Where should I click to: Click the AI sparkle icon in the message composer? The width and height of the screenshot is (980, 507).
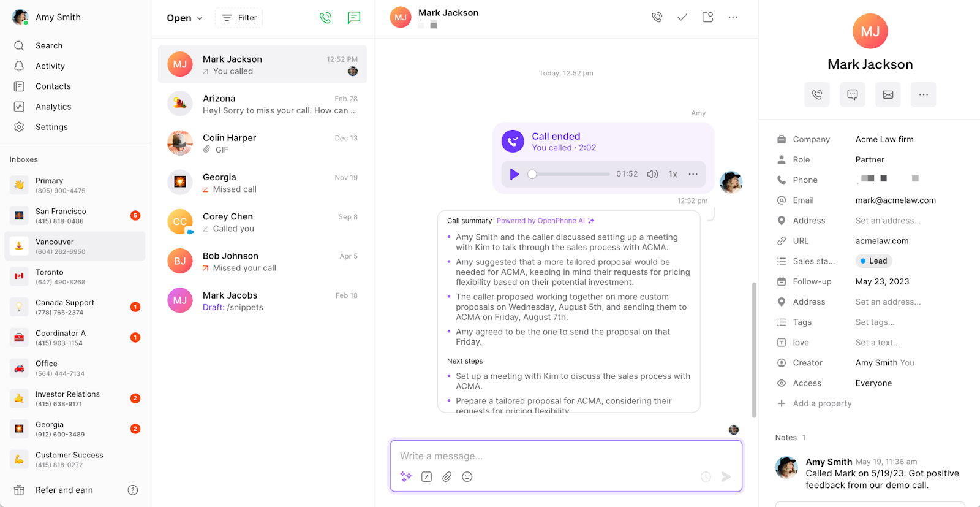coord(406,476)
